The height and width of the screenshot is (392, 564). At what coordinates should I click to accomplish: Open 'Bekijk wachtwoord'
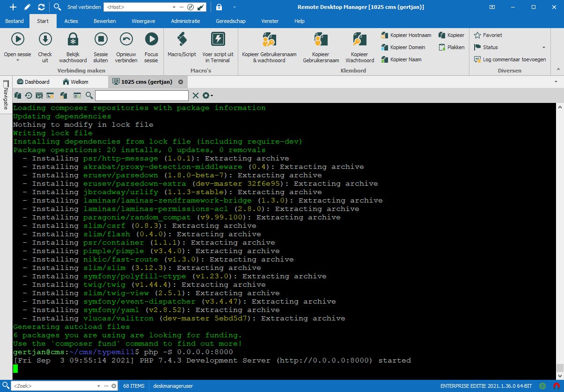coord(73,47)
